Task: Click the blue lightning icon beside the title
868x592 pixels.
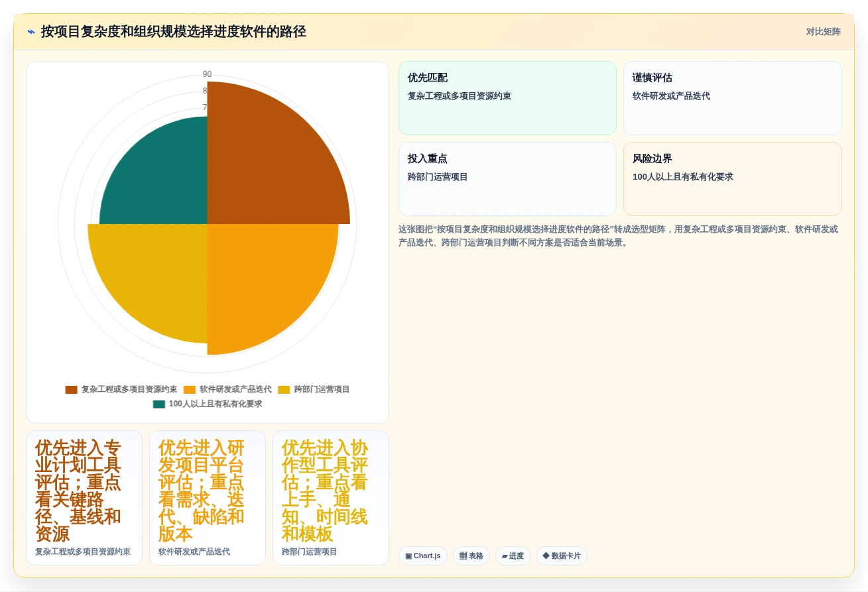Action: point(31,32)
